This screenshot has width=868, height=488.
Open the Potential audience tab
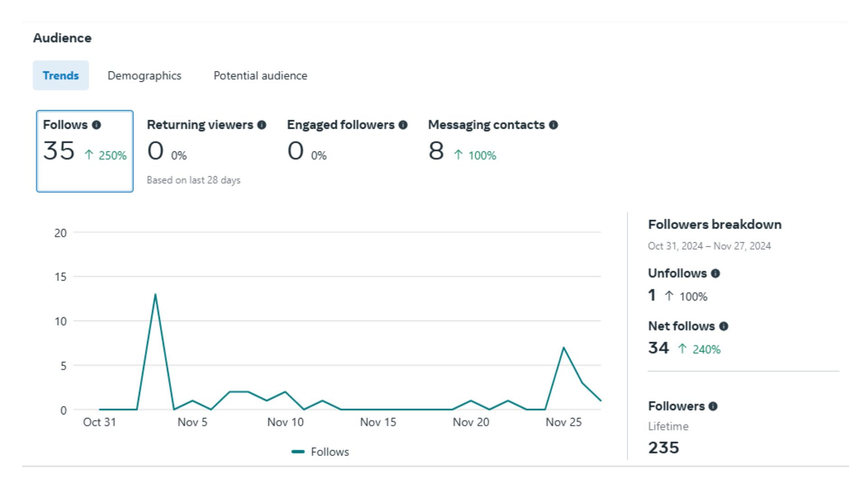tap(260, 75)
